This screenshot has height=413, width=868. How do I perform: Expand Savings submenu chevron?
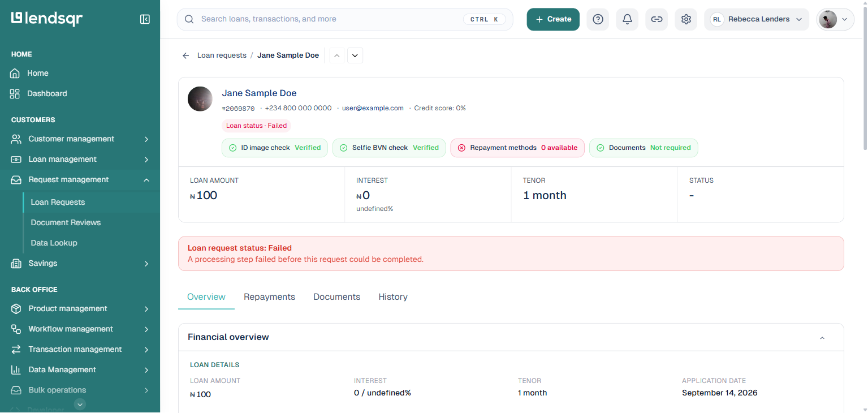coord(146,264)
